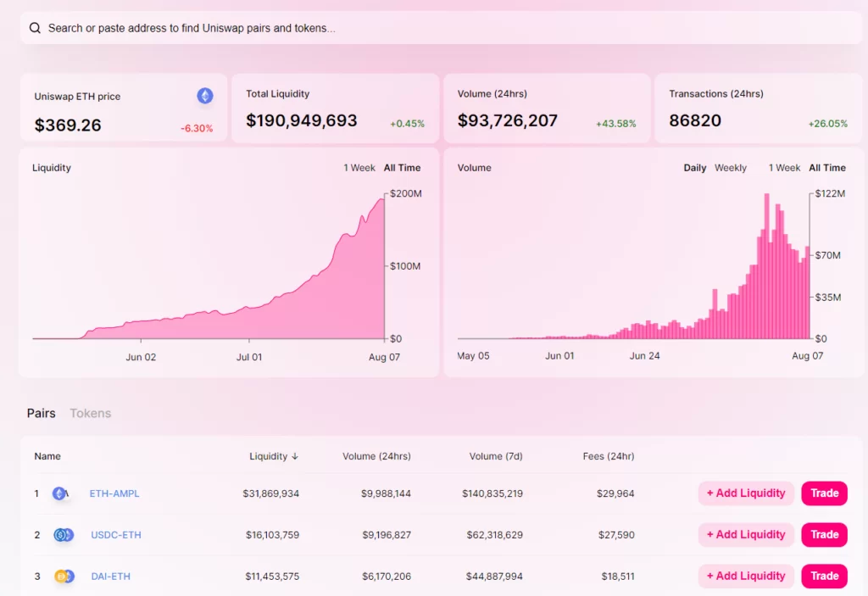This screenshot has width=868, height=596.
Task: Click the $6,170,206 24hr volume cell
Action: click(x=387, y=577)
